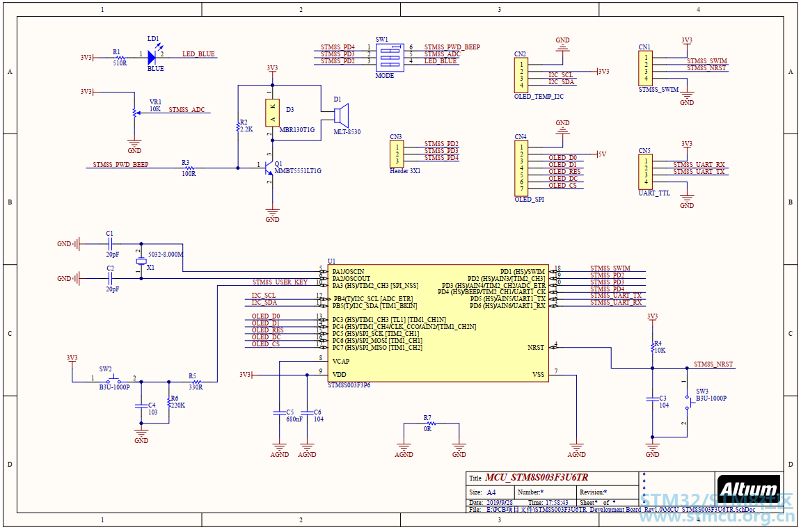Click the 3V3 power port above D3
This screenshot has height=532, width=801.
click(272, 70)
